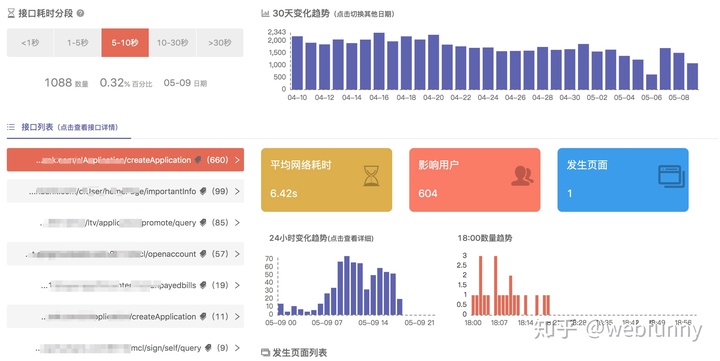Click the 05-09 日期 value

click(x=185, y=83)
